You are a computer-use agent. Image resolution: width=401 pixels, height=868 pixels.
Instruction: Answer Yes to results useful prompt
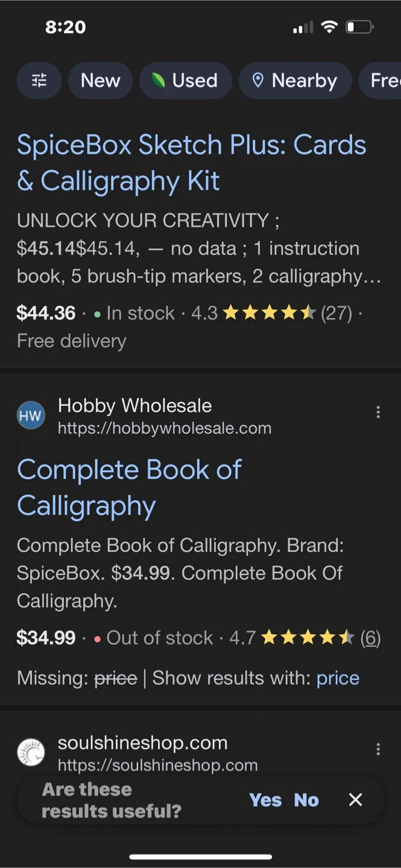pyautogui.click(x=265, y=800)
